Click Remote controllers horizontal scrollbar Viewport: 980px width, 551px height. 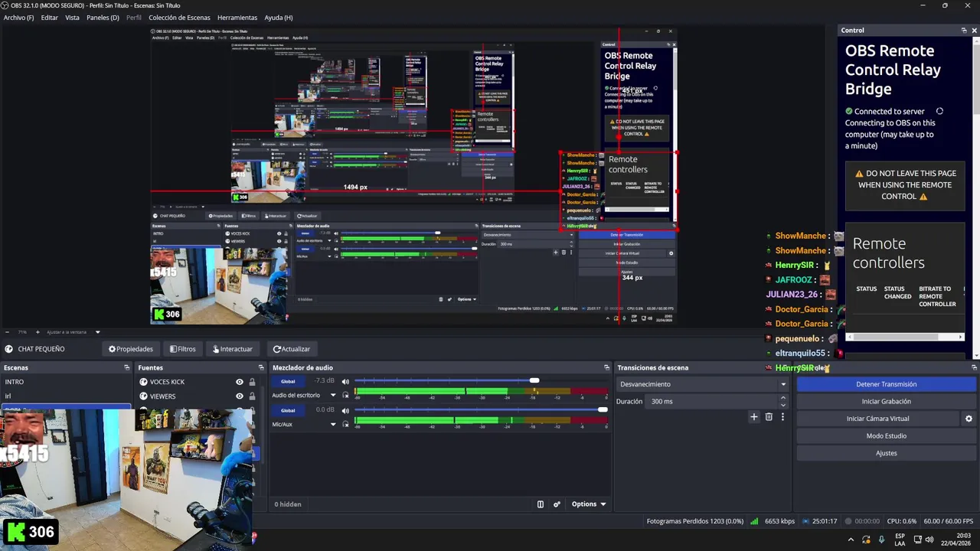pos(905,337)
